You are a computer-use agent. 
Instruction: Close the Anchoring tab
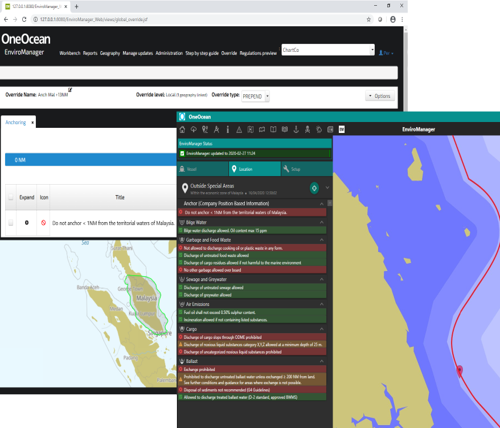pos(32,123)
